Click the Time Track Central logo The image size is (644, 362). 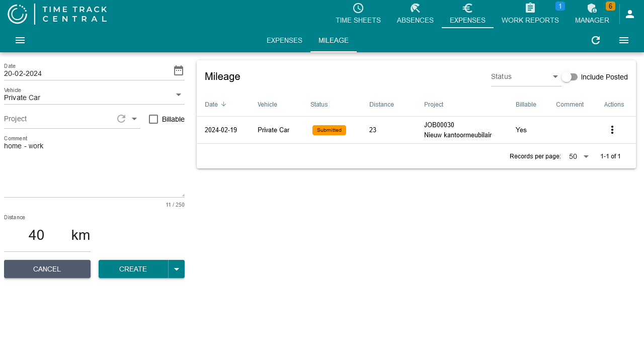click(x=57, y=14)
